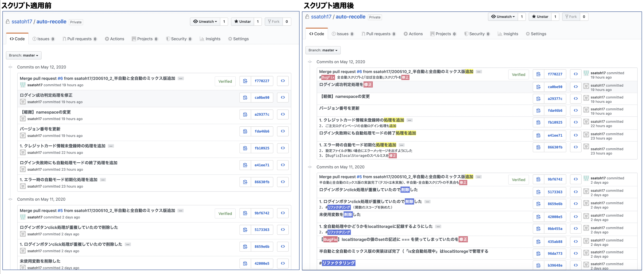
Task: Browse repository at commit 42000e5
Action: [x=283, y=263]
